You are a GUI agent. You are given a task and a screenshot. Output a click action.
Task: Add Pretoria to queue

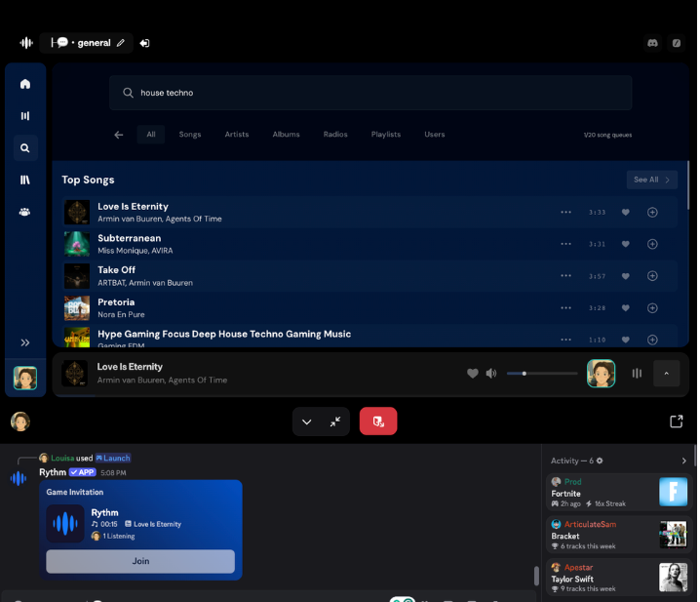(652, 308)
